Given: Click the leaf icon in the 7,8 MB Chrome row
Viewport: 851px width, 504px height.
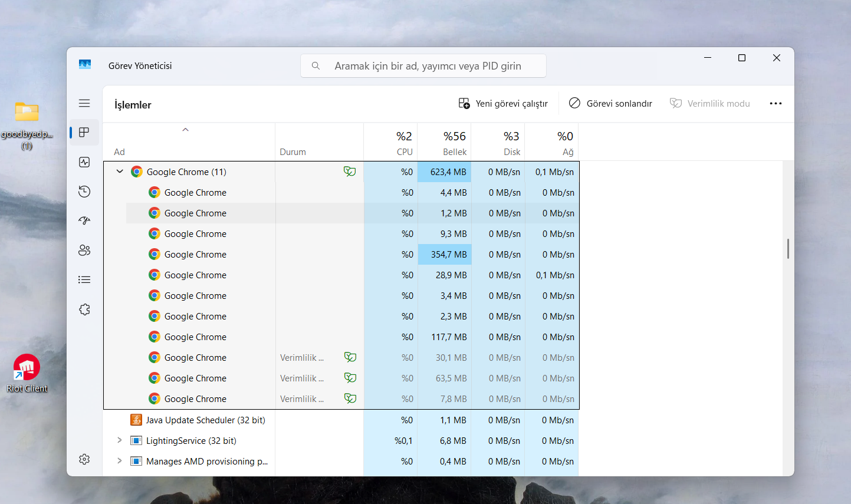Looking at the screenshot, I should point(350,398).
